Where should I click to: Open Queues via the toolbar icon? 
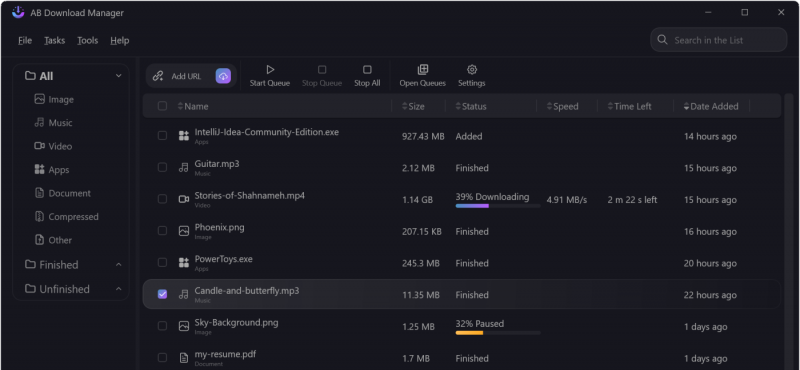(422, 69)
